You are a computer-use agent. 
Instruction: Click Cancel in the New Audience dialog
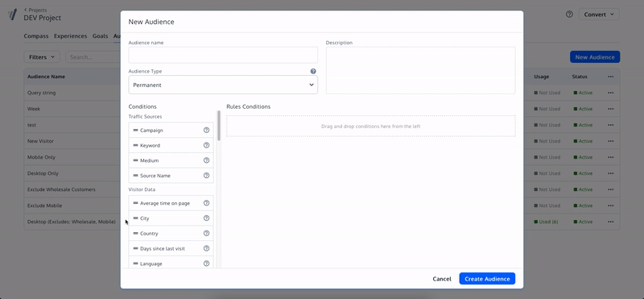(x=442, y=279)
